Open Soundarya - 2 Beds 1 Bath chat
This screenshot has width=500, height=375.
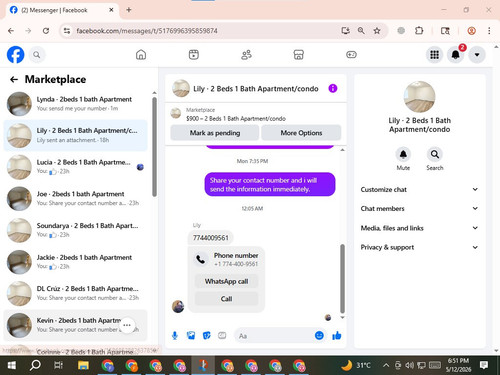click(x=75, y=230)
